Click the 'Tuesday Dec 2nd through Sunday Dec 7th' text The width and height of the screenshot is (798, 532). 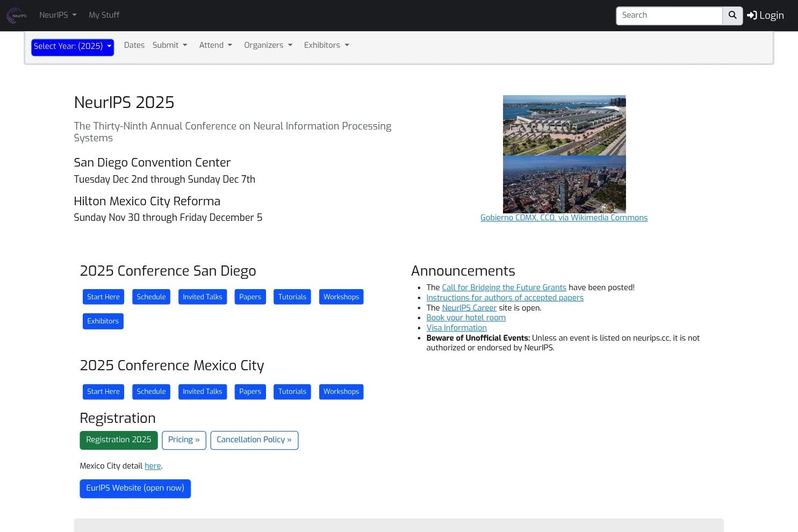pyautogui.click(x=164, y=179)
